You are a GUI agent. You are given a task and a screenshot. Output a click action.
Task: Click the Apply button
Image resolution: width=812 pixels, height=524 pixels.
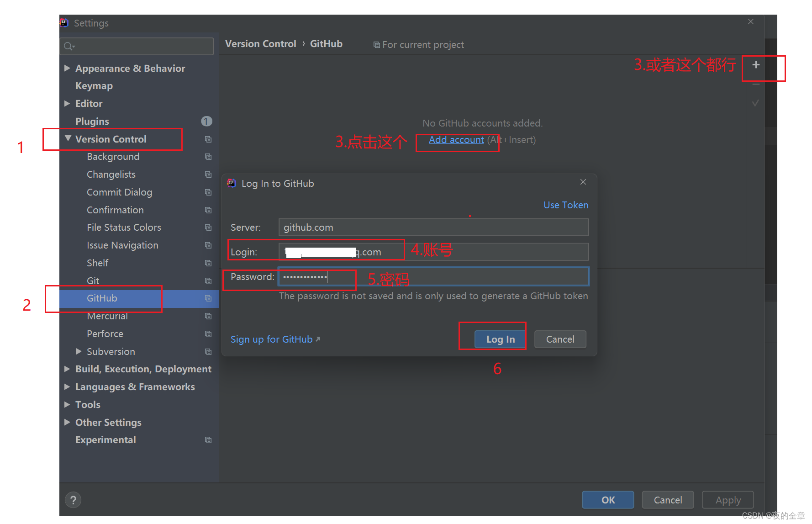click(728, 500)
